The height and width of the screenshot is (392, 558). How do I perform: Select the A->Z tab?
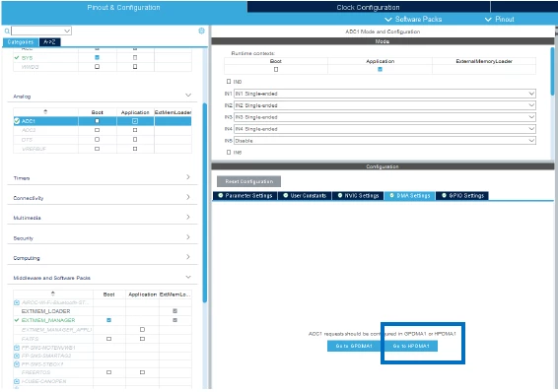click(x=49, y=42)
